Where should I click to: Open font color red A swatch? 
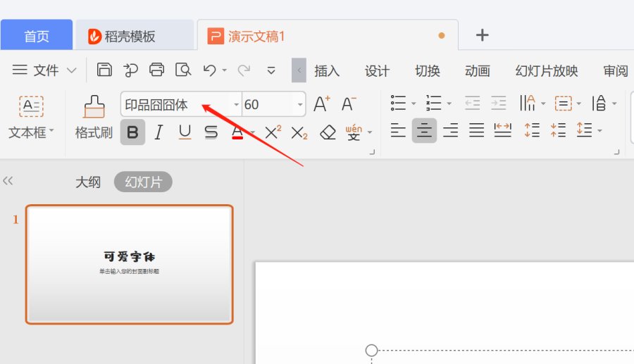point(237,132)
